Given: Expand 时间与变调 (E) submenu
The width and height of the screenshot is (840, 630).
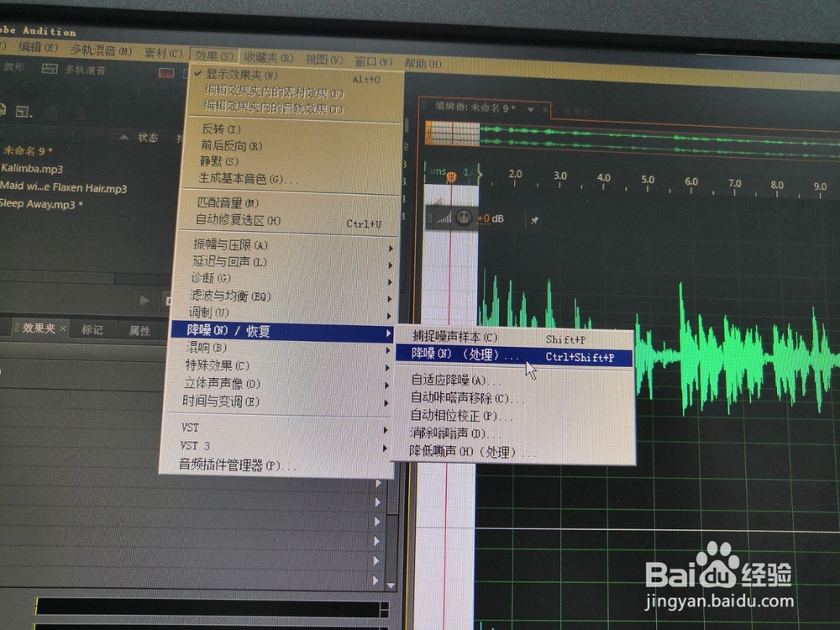Looking at the screenshot, I should (277, 402).
